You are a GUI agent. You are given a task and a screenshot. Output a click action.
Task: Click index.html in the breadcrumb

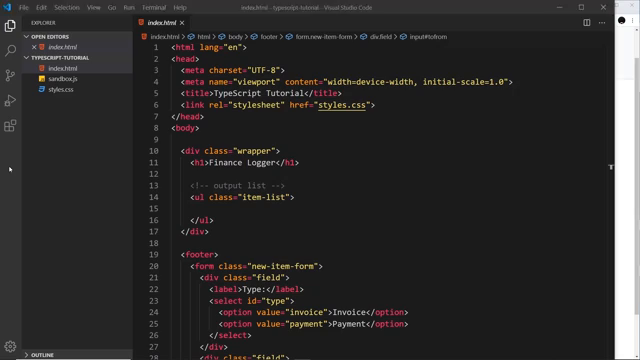[164, 37]
